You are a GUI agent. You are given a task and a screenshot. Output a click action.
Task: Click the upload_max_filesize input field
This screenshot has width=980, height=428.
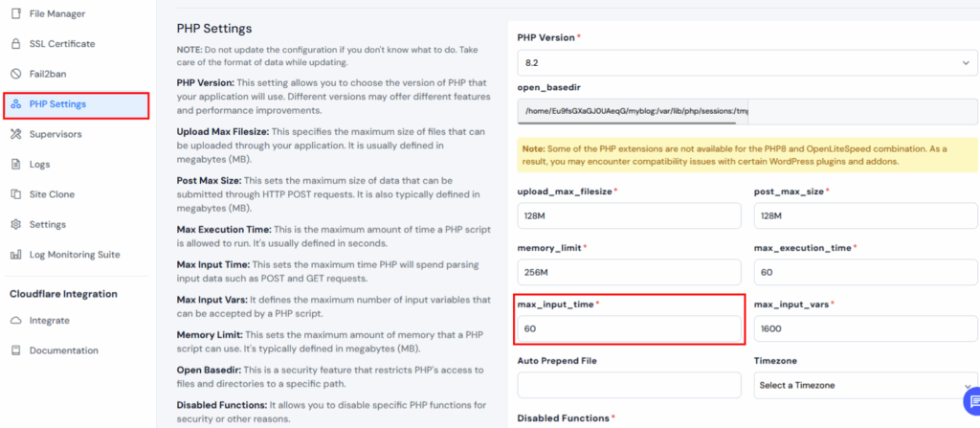[630, 215]
